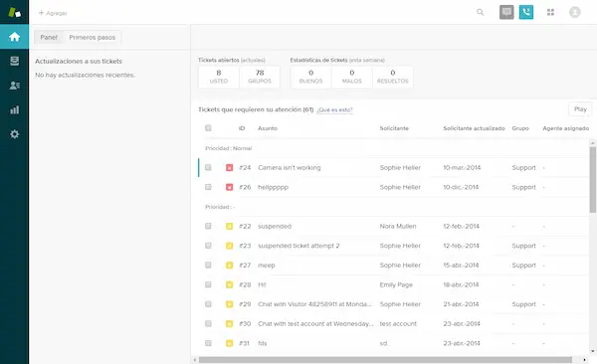Click the scroll down arrow of ticket list
Screen dimensions: 597x364
click(592, 351)
